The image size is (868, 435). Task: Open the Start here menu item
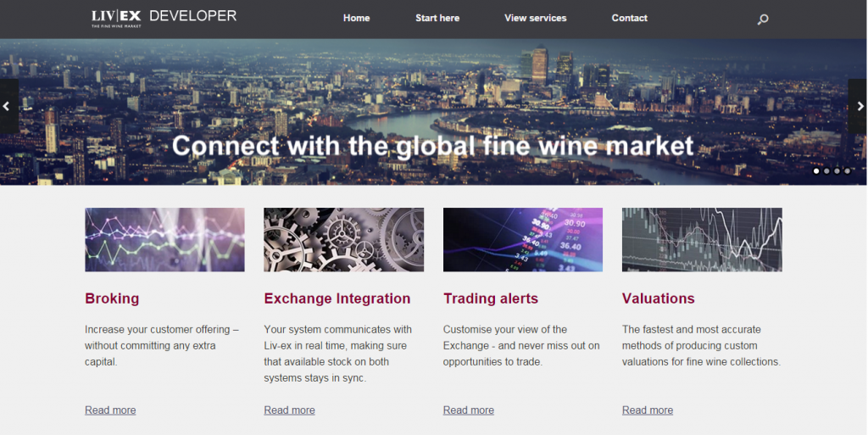[437, 19]
